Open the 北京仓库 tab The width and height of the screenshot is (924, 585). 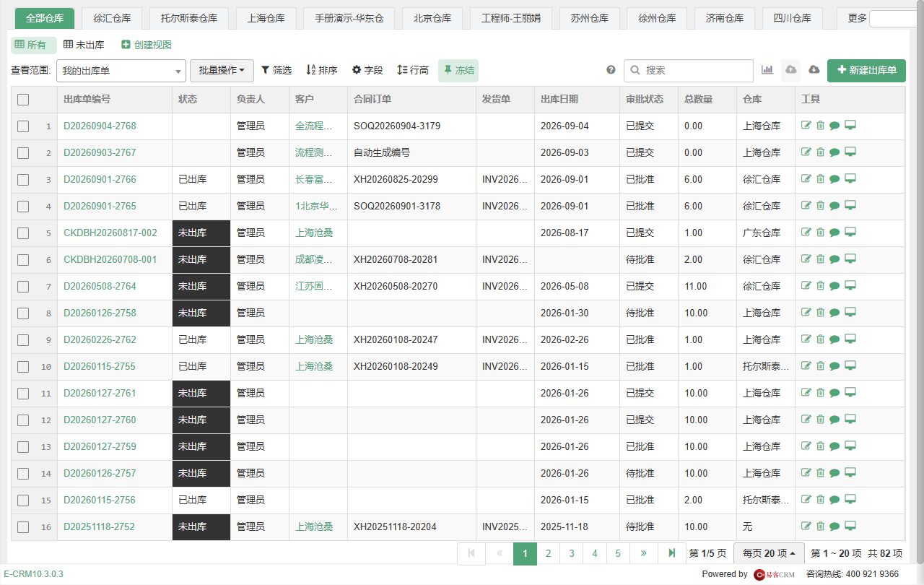coord(432,18)
